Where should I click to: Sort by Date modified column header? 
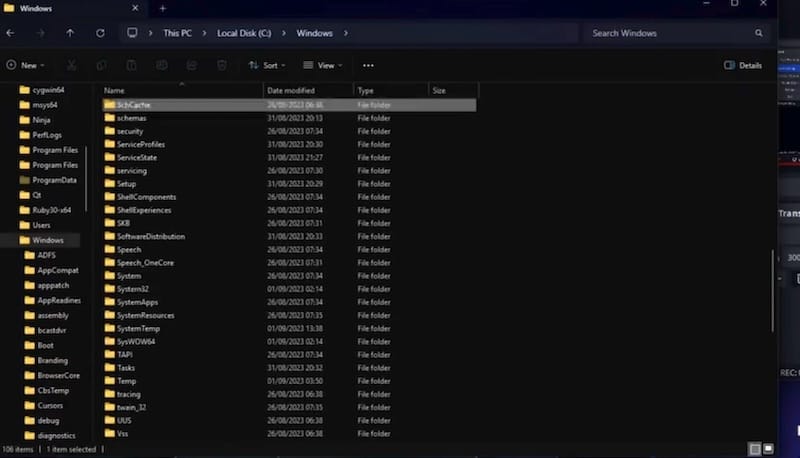point(308,90)
